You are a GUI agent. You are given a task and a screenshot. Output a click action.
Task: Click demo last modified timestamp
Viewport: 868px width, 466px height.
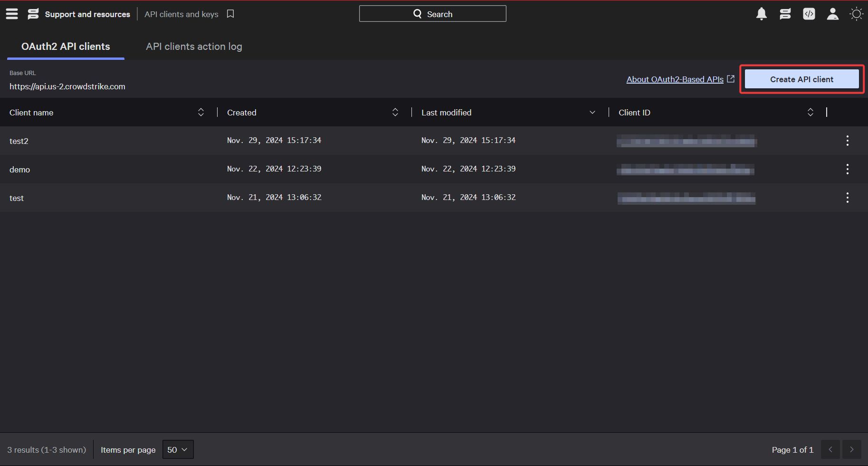pos(468,169)
